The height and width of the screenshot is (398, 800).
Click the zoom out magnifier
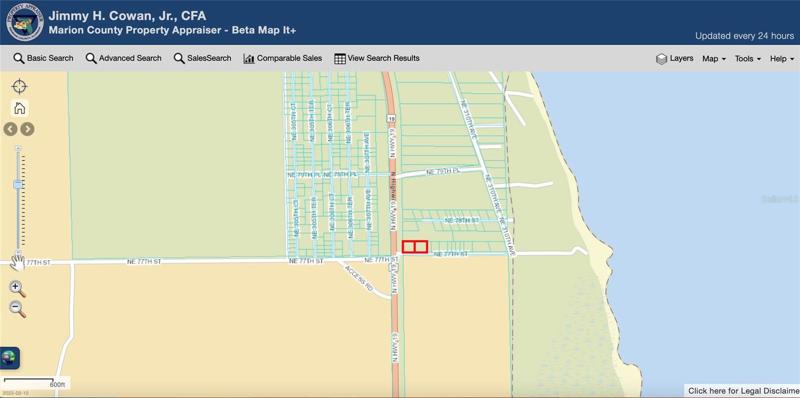point(17,309)
